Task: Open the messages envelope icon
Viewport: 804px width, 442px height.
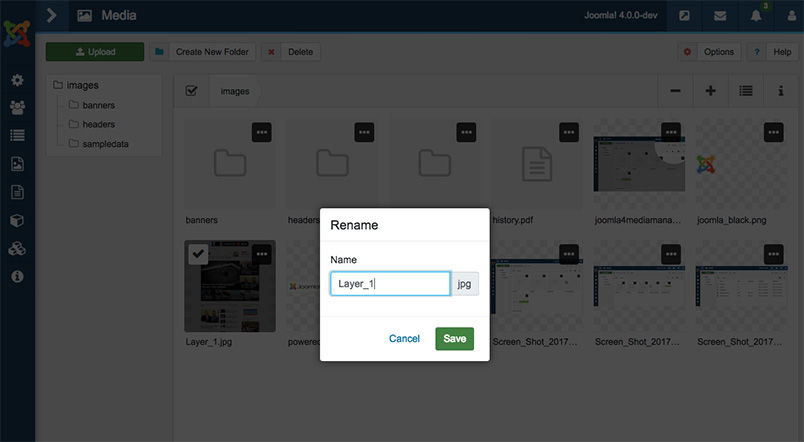Action: [x=720, y=16]
